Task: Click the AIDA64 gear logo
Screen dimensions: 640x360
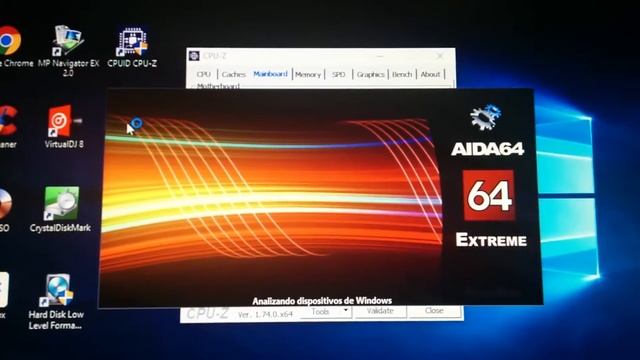Action: 486,118
